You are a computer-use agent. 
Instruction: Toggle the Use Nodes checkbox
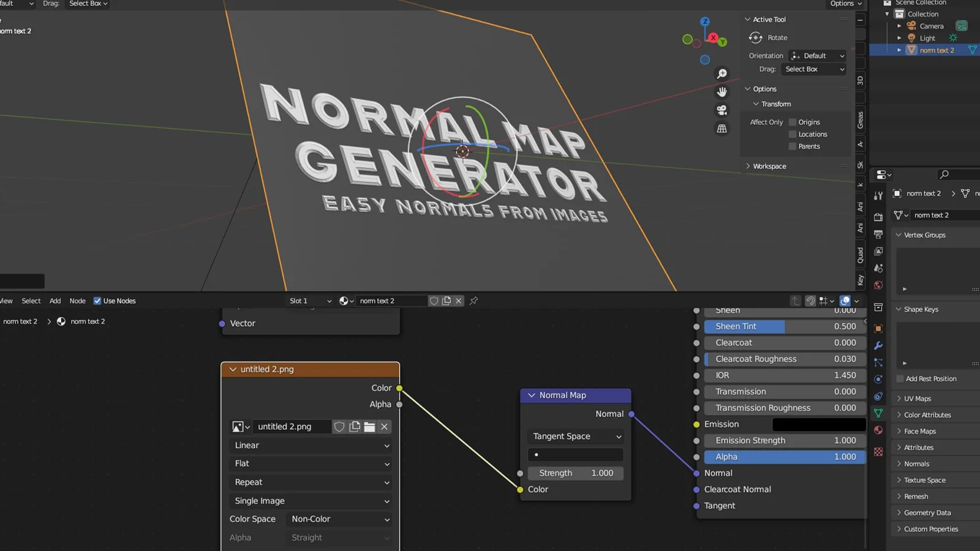pos(97,301)
